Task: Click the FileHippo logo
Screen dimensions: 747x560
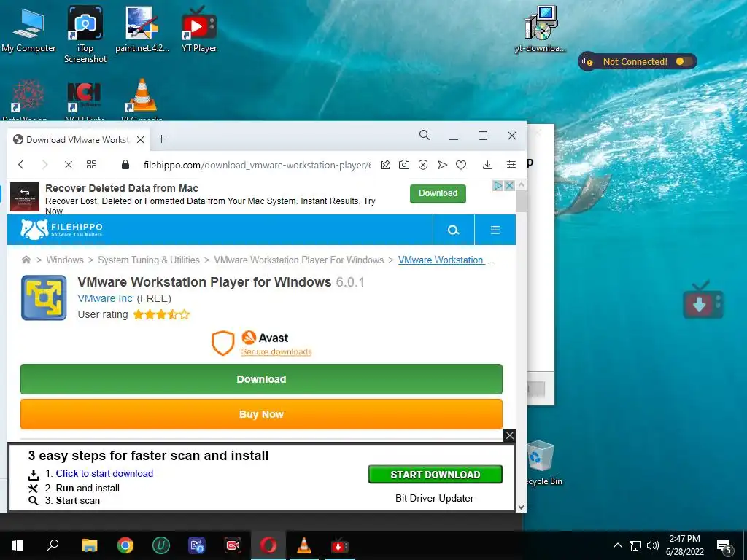Action: click(61, 229)
